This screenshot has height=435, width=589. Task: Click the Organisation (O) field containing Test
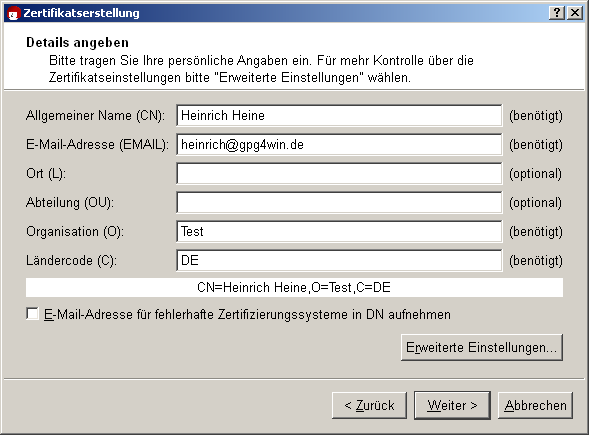(x=339, y=231)
